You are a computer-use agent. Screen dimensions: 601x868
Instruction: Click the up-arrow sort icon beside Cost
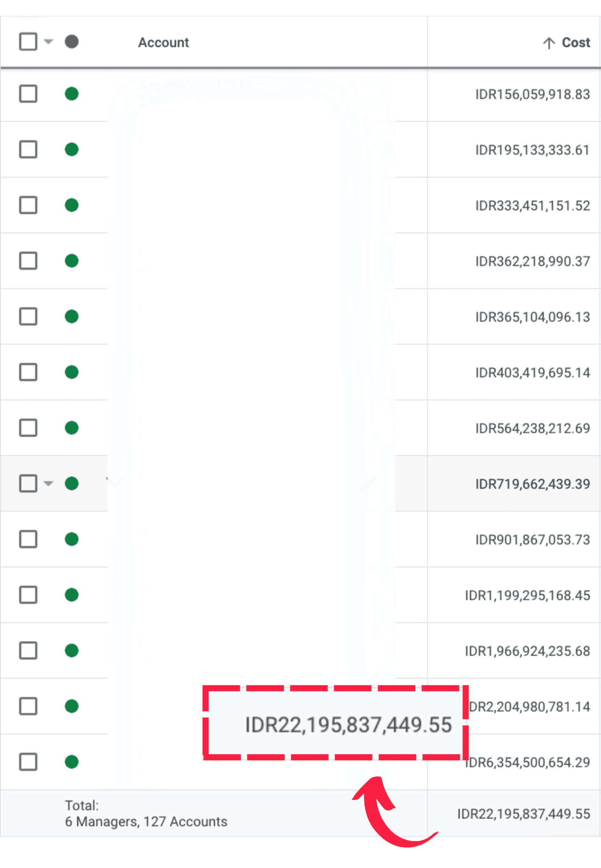(x=549, y=43)
